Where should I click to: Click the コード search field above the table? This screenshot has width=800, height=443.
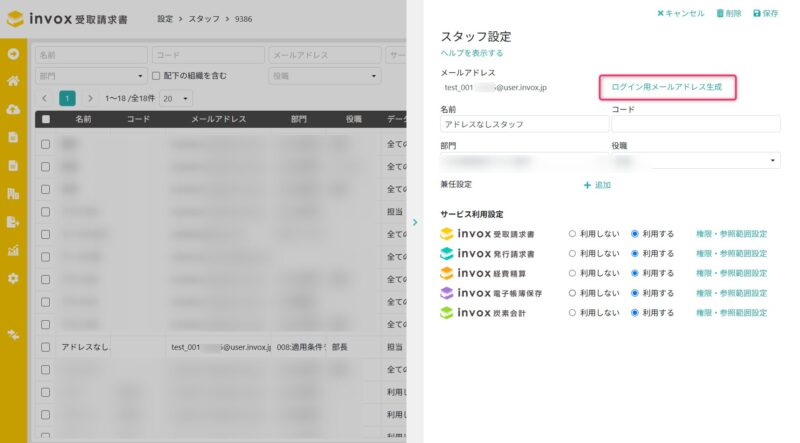pos(208,55)
